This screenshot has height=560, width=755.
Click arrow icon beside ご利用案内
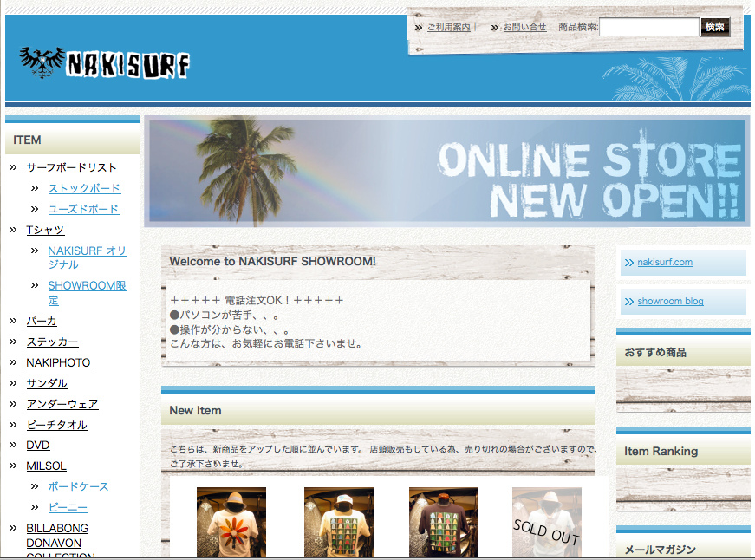point(419,28)
